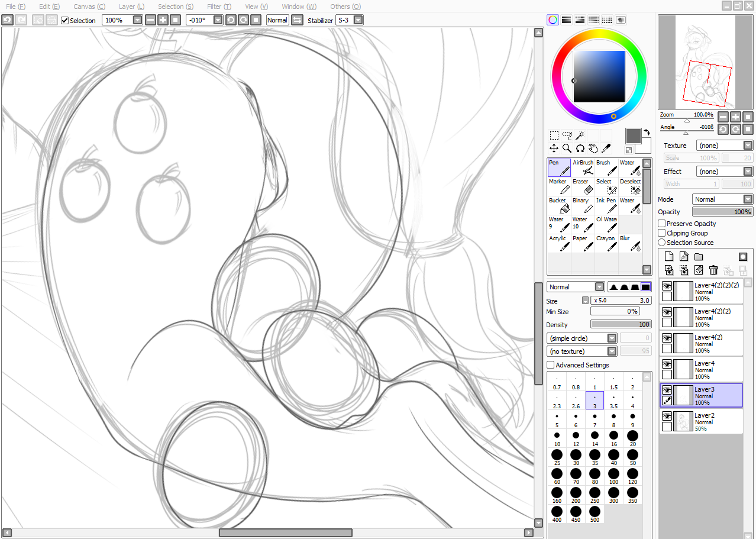Open the File menu
Image resolution: width=756 pixels, height=539 pixels.
[15, 7]
